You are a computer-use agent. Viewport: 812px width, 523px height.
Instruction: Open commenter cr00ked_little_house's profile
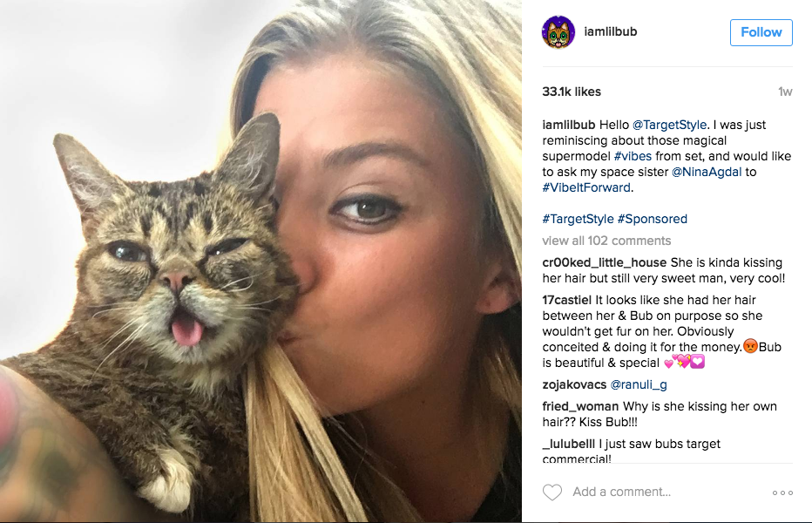[605, 262]
